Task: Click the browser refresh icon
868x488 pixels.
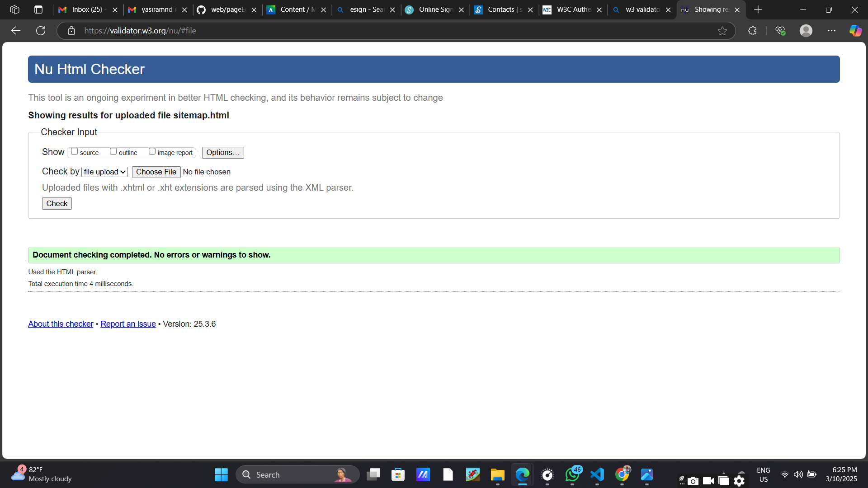Action: [x=41, y=31]
